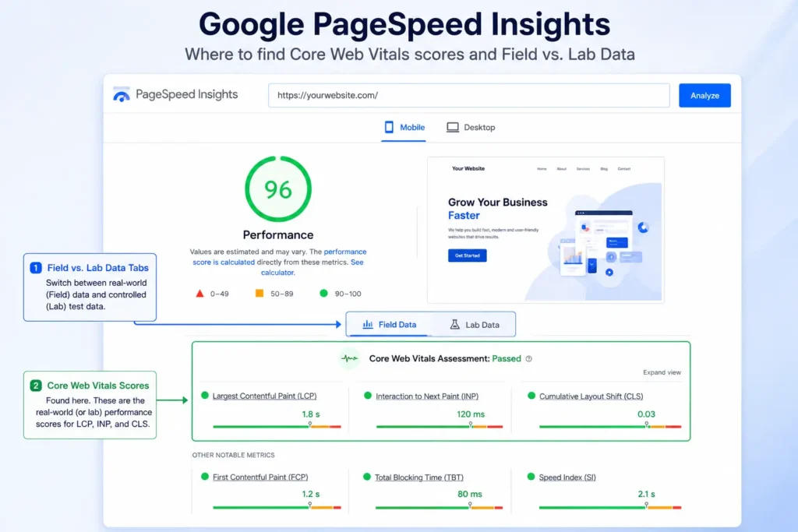Click the 80 ms TBT value
Image resolution: width=798 pixels, height=532 pixels.
click(x=470, y=494)
